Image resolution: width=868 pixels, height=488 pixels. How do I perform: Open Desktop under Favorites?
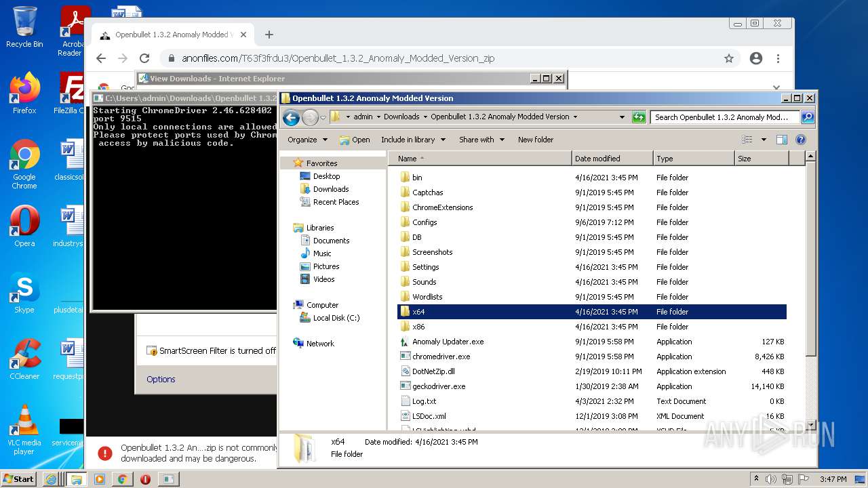tap(326, 176)
